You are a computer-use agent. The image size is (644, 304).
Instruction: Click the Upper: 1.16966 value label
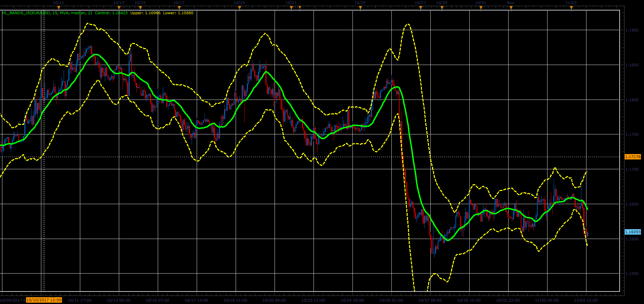click(146, 13)
